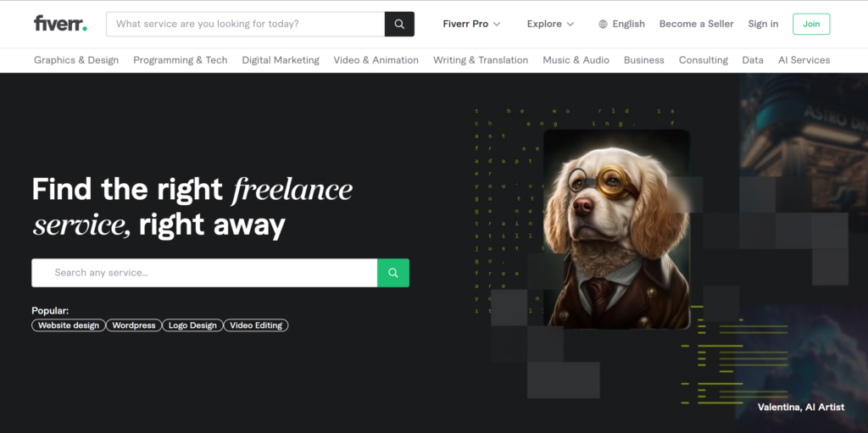Open the Explore dropdown menu
The image size is (868, 433).
tap(550, 24)
